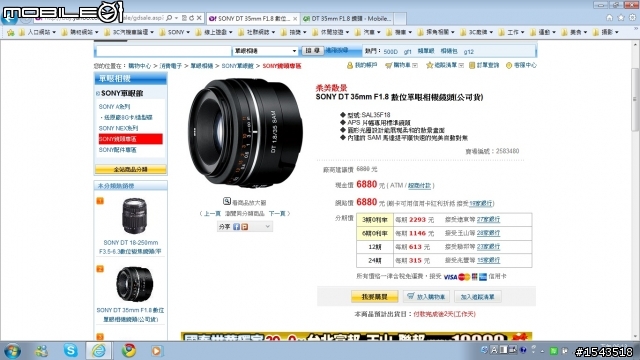Click the 加入追蹤清單 button

[x=478, y=297]
